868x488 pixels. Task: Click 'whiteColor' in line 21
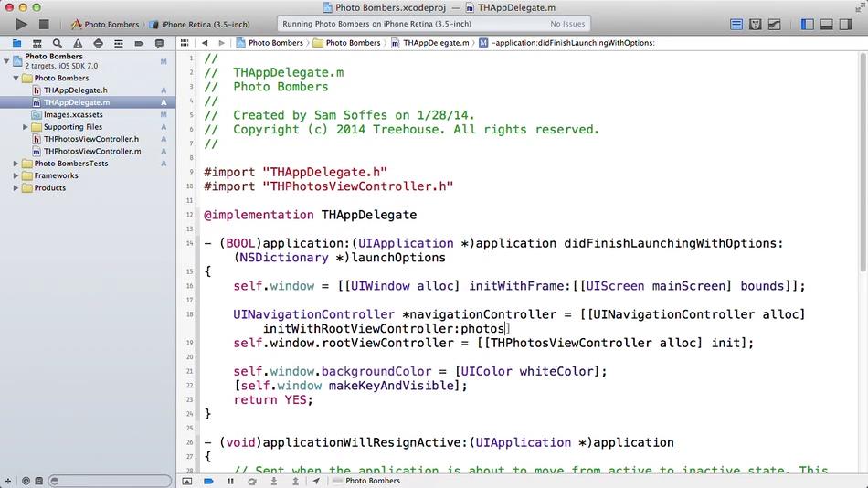(556, 371)
